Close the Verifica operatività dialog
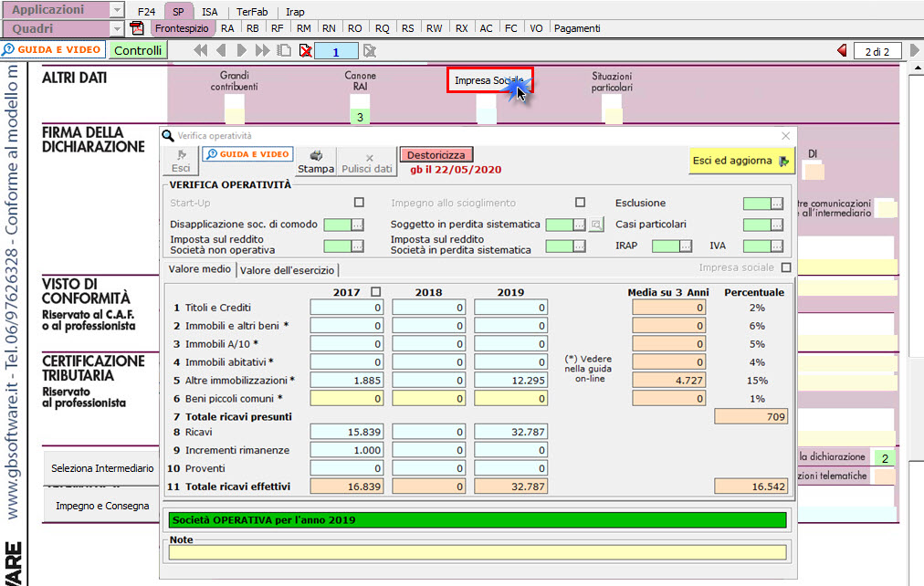The image size is (924, 586). click(x=785, y=136)
